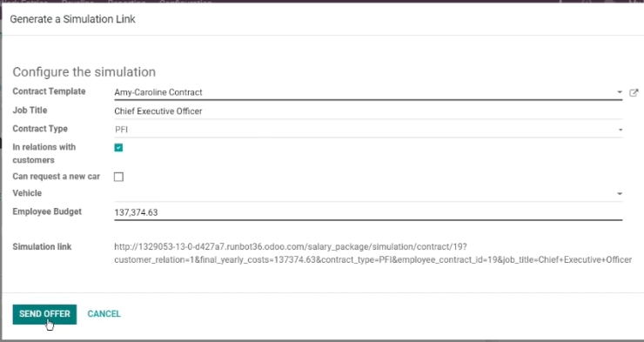644x342 pixels.
Task: Click the In relations with customers label
Action: point(44,153)
